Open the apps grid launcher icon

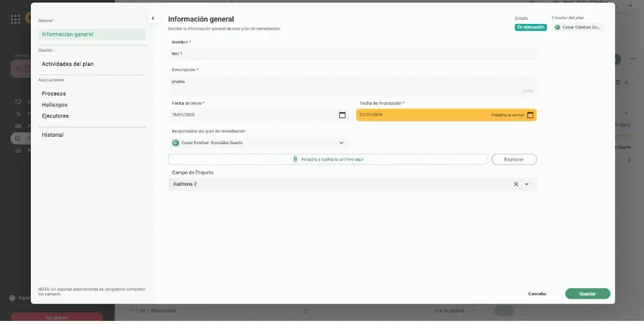click(x=15, y=18)
